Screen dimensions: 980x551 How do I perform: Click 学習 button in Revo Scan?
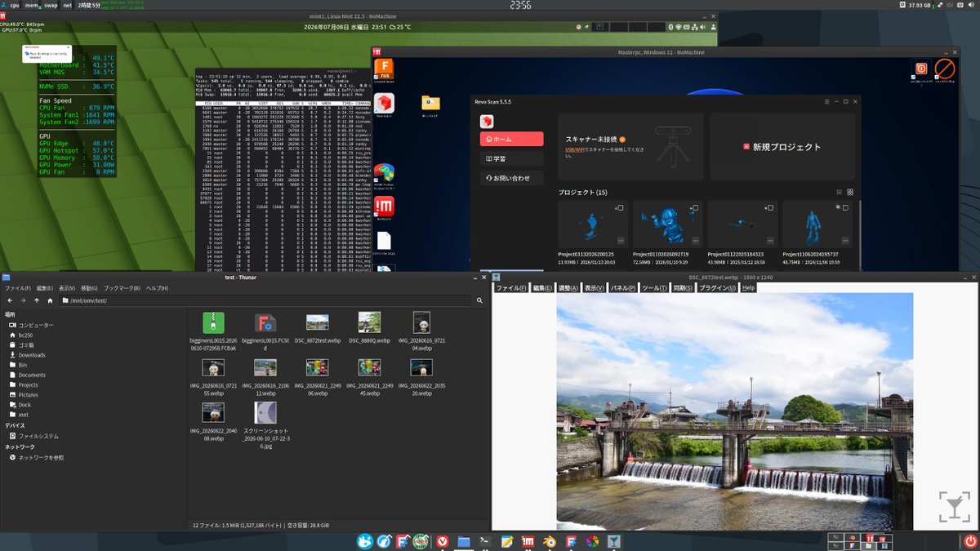point(511,158)
